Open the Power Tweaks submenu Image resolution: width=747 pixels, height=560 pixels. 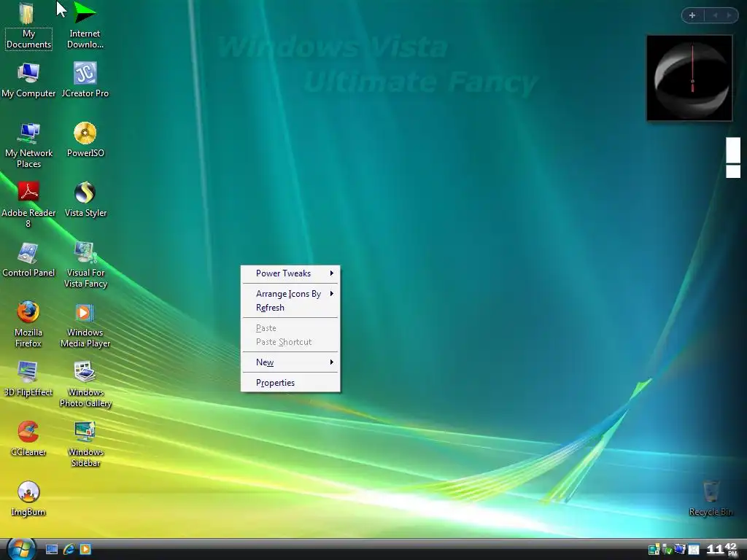tap(290, 273)
